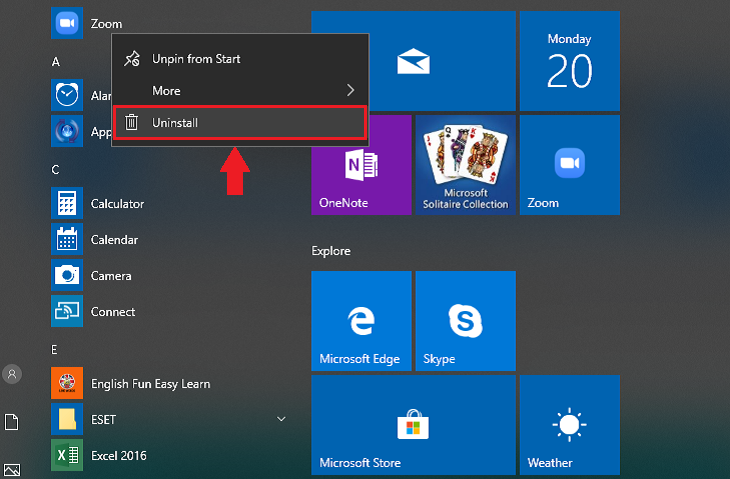Open Pictures icon in Start sidebar
730x479 pixels.
point(12,470)
